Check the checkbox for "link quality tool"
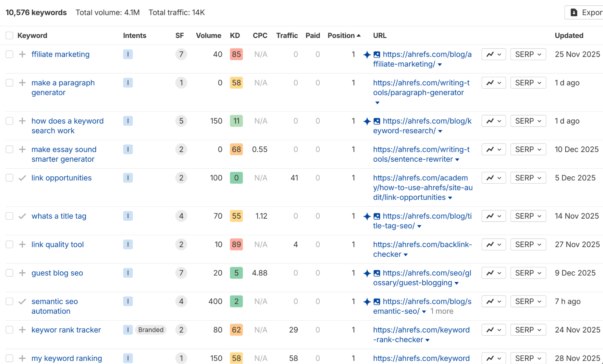This screenshot has width=603, height=364. point(9,244)
